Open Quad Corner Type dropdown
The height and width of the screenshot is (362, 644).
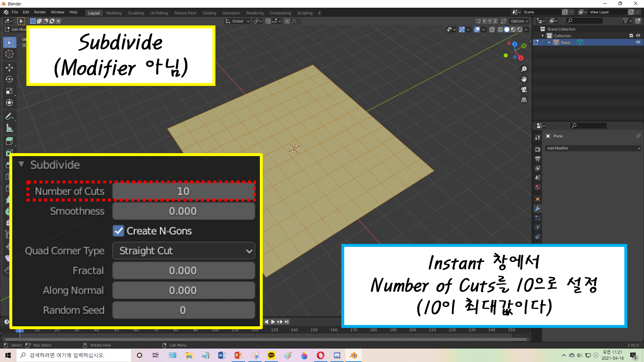click(184, 251)
